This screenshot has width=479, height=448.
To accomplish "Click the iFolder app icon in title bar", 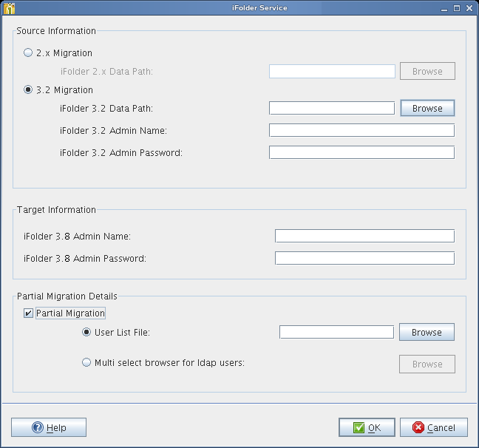I will (9, 8).
